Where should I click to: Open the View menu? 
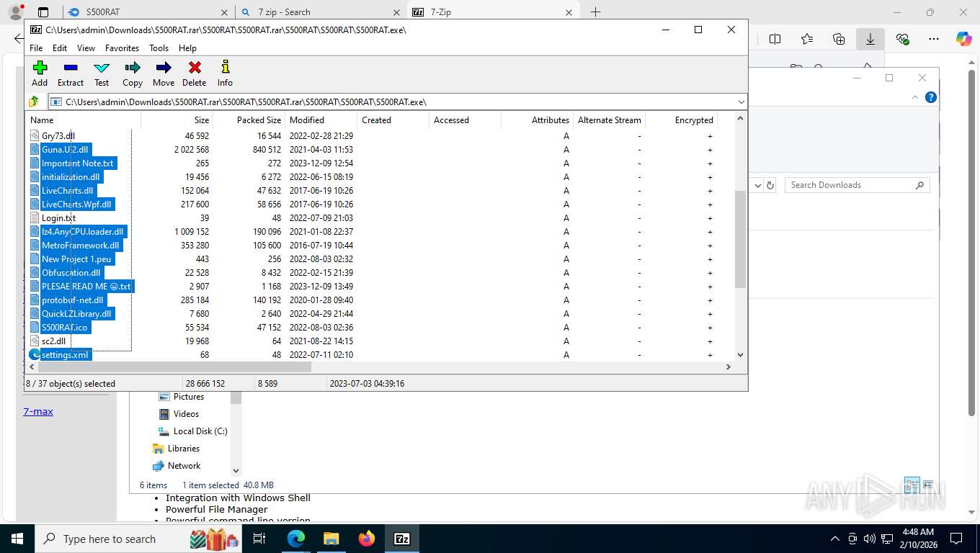[86, 48]
